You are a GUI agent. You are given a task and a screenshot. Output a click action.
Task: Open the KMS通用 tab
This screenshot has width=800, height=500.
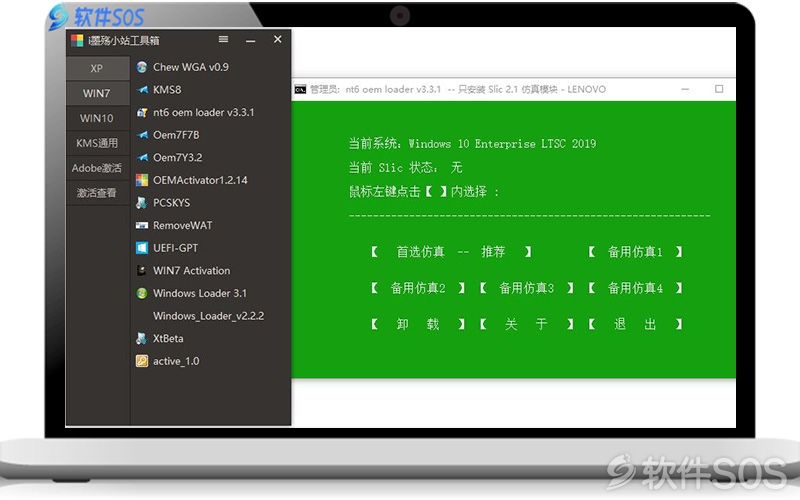click(x=97, y=143)
